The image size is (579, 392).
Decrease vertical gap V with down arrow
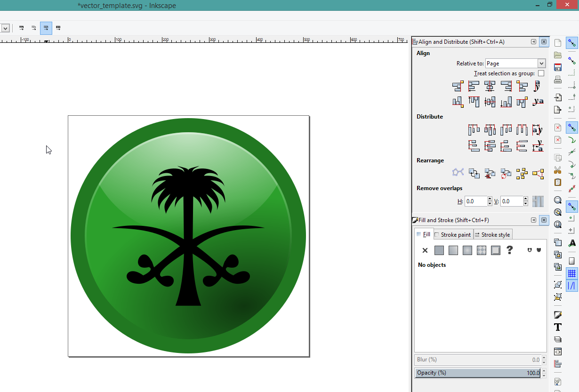526,204
